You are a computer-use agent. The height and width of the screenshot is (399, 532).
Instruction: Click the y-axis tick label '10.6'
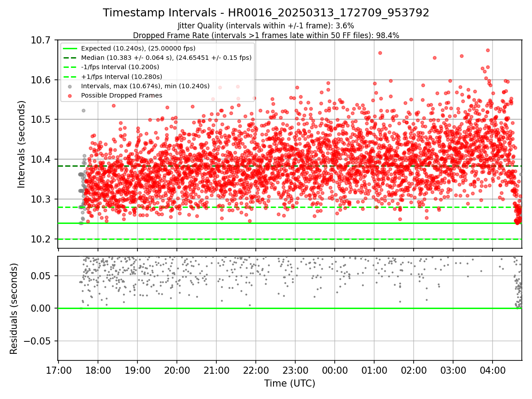[40, 80]
